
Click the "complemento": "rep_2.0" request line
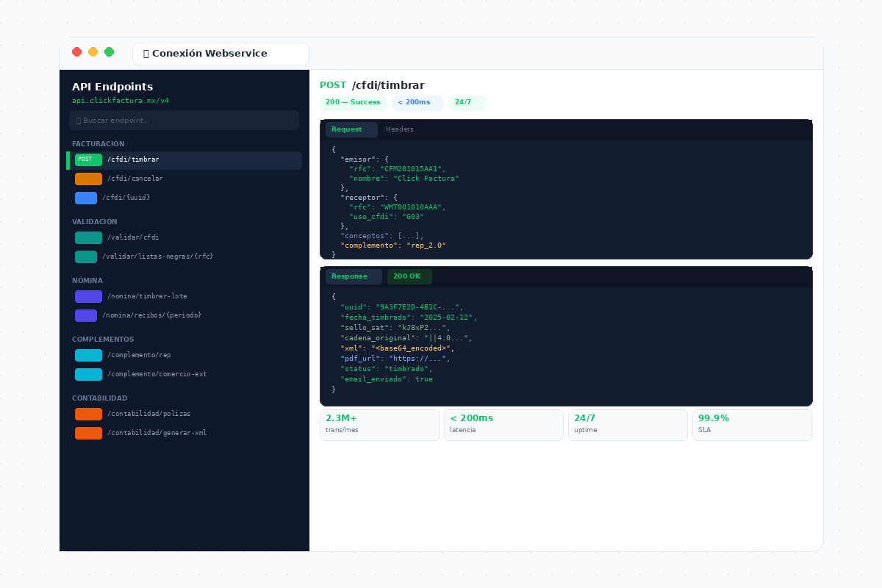pos(393,245)
